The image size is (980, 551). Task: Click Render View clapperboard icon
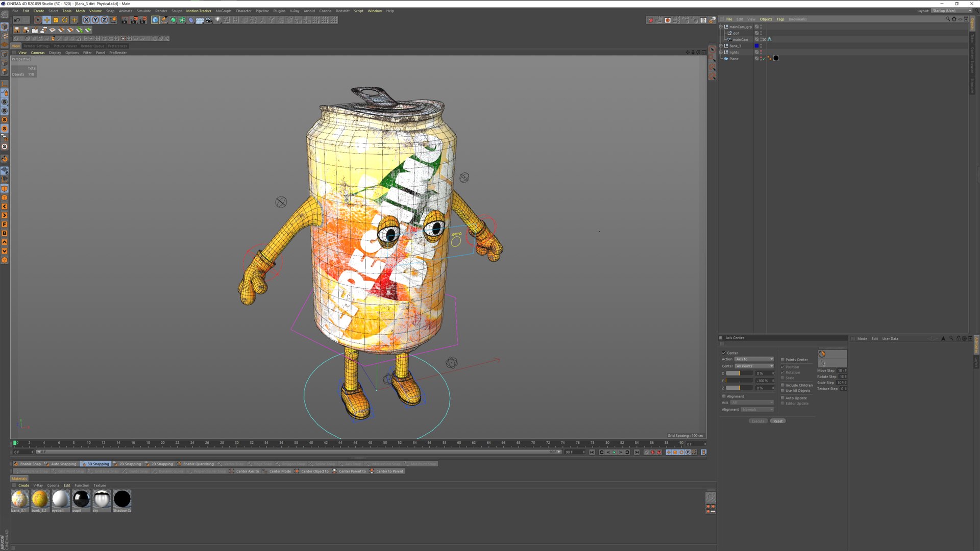(x=125, y=20)
